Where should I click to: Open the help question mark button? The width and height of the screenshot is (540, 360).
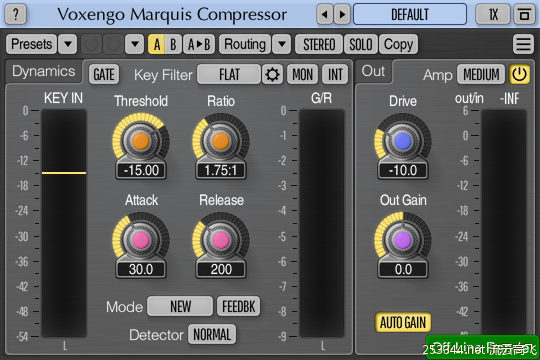click(x=15, y=14)
